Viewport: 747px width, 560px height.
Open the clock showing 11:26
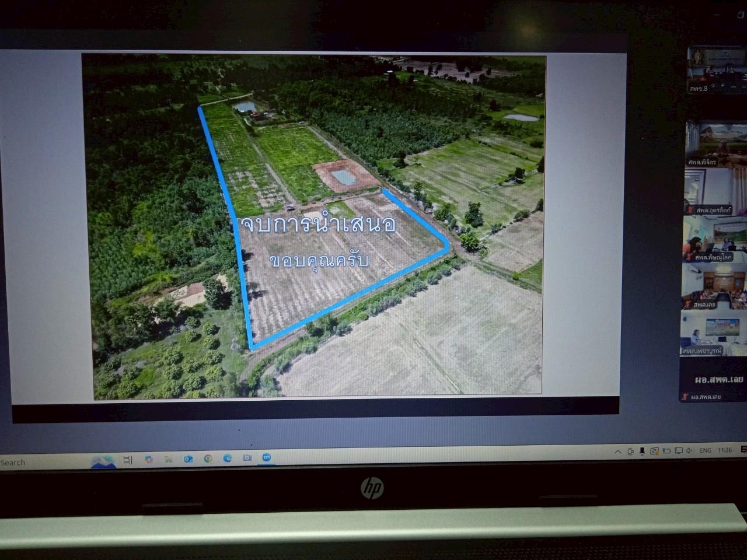[x=725, y=450]
